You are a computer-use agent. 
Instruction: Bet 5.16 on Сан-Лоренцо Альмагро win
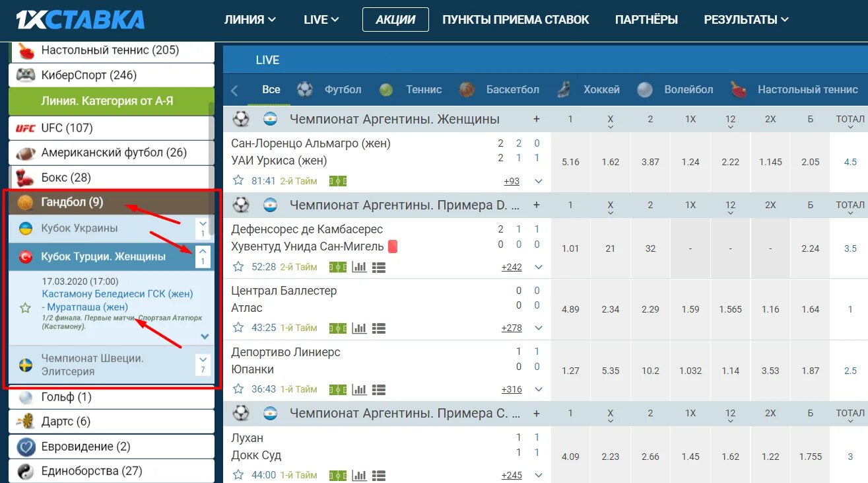click(570, 162)
